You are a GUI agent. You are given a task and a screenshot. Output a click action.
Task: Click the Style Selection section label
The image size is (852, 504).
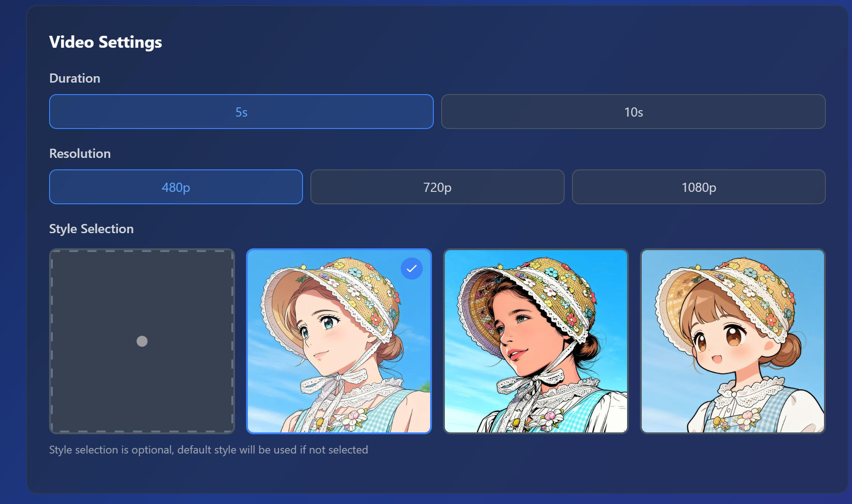[91, 229]
